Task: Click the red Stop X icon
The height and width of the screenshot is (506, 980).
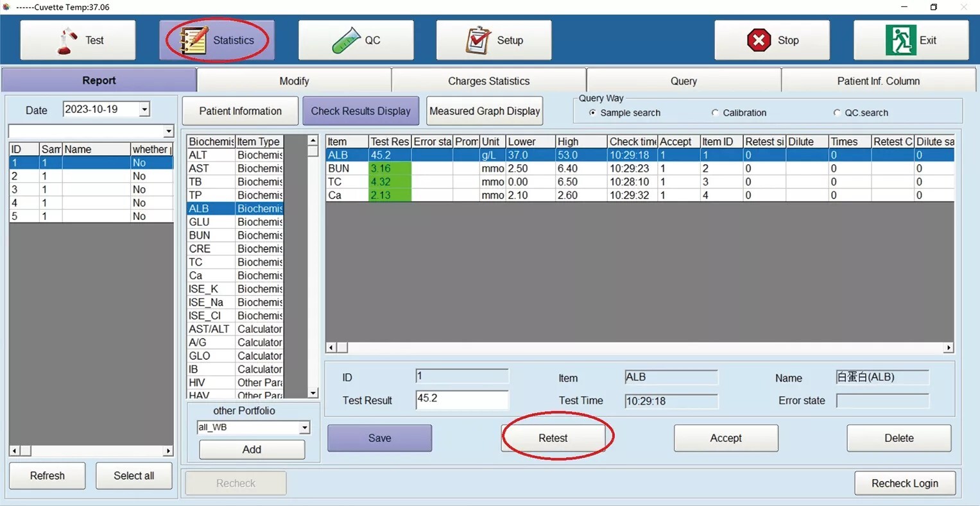Action: (759, 40)
